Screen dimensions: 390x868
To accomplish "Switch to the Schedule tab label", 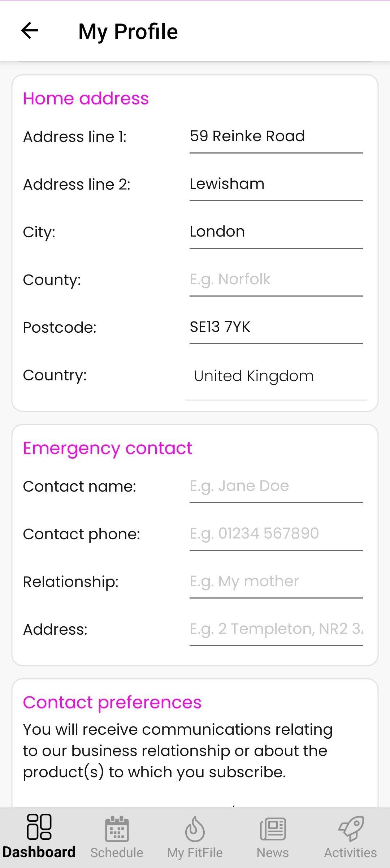I will (x=117, y=853).
